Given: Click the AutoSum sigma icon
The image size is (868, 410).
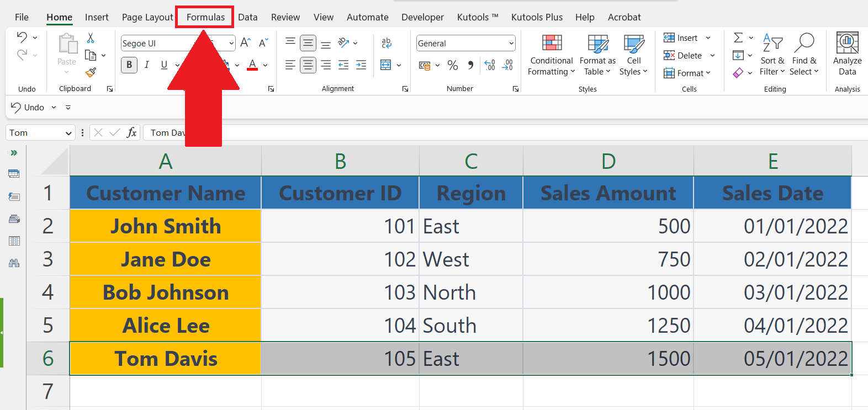Looking at the screenshot, I should coord(738,38).
